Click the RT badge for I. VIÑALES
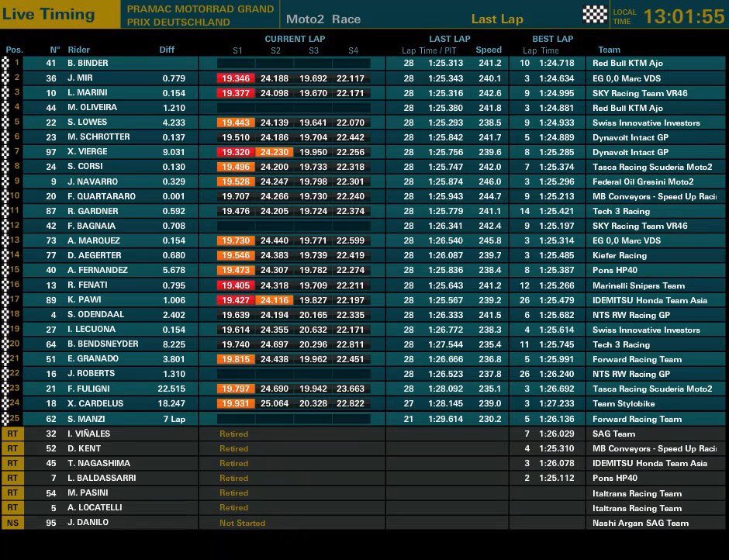 [12, 434]
